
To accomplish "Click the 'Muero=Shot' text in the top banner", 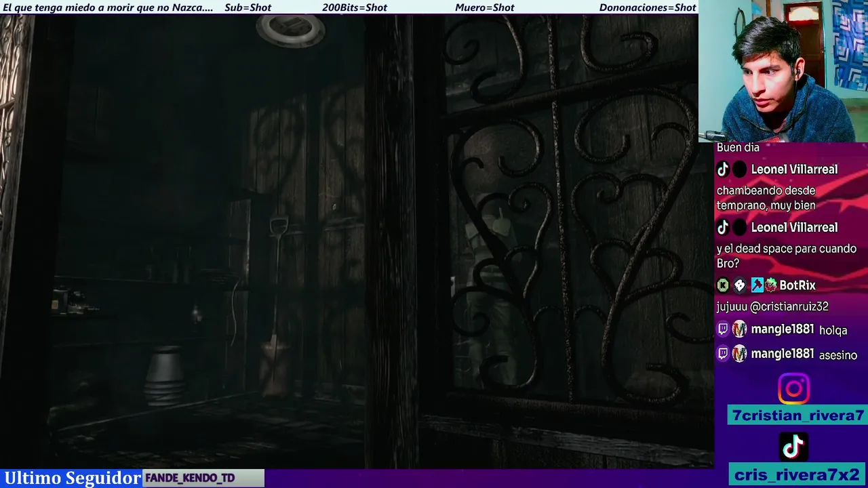I will coord(485,7).
